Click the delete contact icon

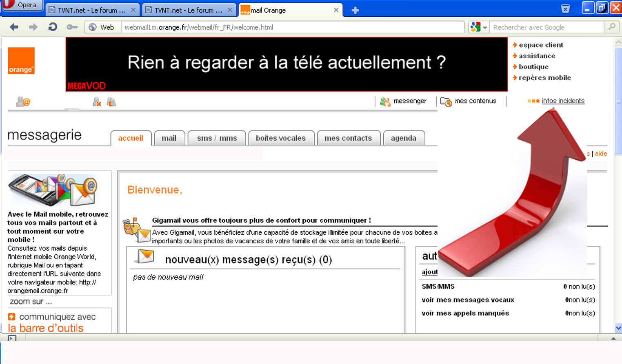tap(97, 101)
